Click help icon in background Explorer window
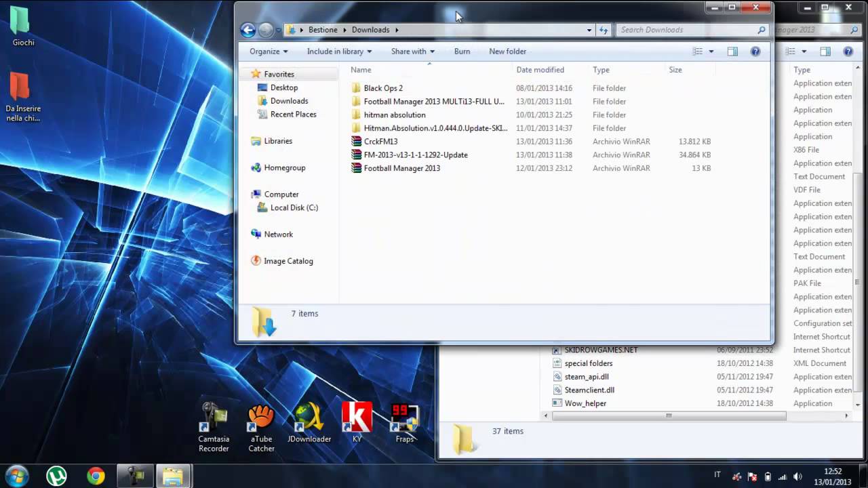This screenshot has height=488, width=868. point(848,52)
